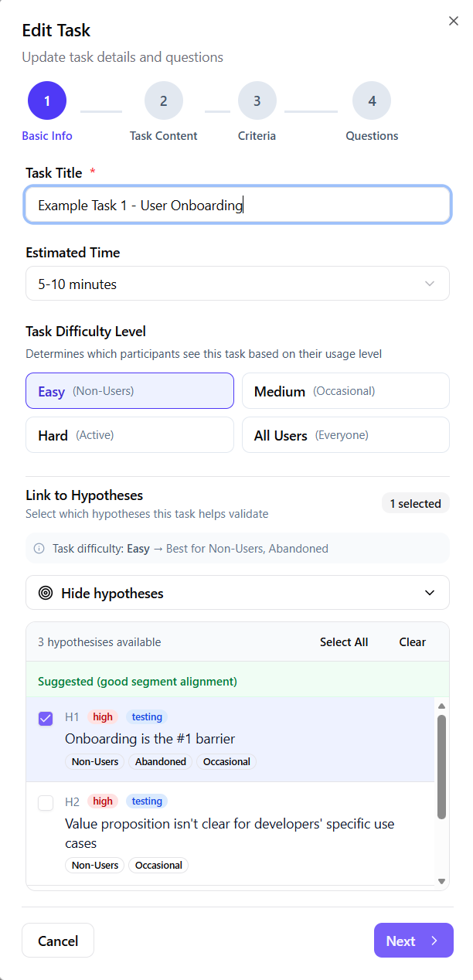Jump to step 4 Questions
Image resolution: width=473 pixels, height=980 pixels.
coord(372,101)
